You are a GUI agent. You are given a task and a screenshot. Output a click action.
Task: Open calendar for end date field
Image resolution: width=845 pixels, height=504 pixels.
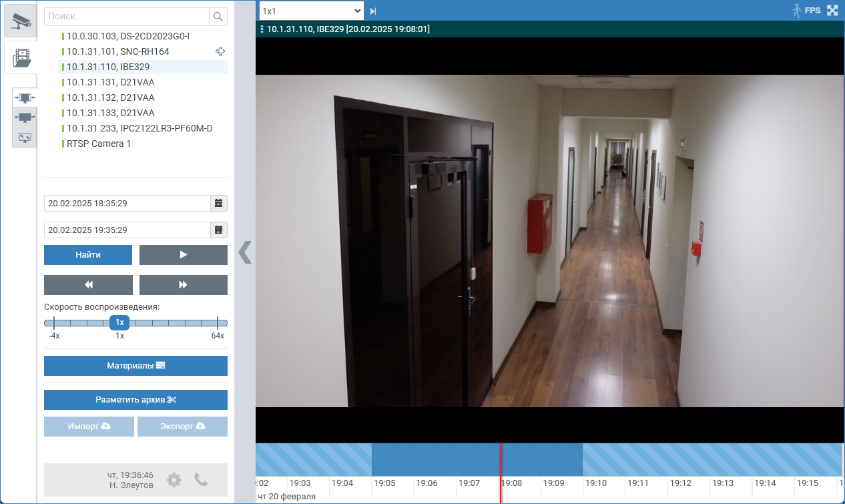point(218,230)
